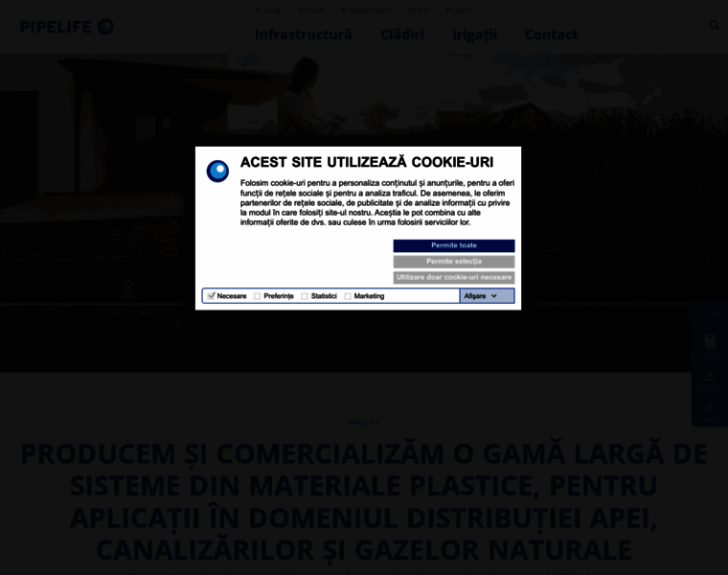Click the Pipelife logo in the header
This screenshot has width=728, height=575.
(x=67, y=27)
